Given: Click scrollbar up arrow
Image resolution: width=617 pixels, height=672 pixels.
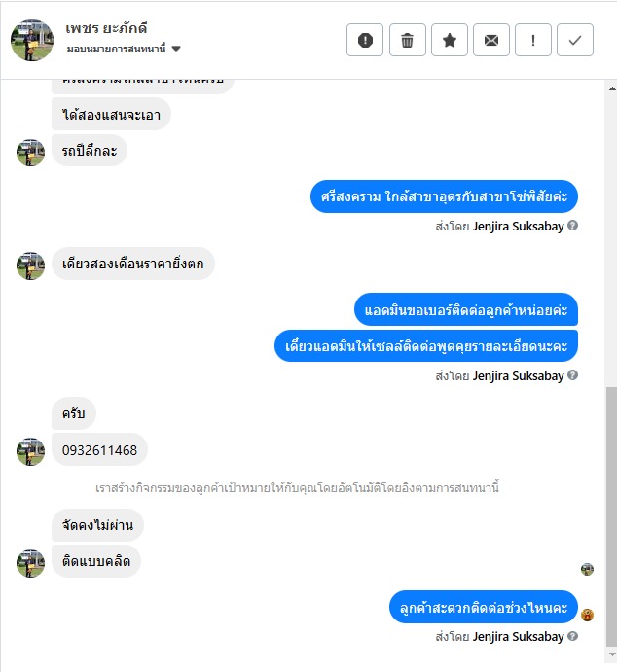Looking at the screenshot, I should coord(612,88).
